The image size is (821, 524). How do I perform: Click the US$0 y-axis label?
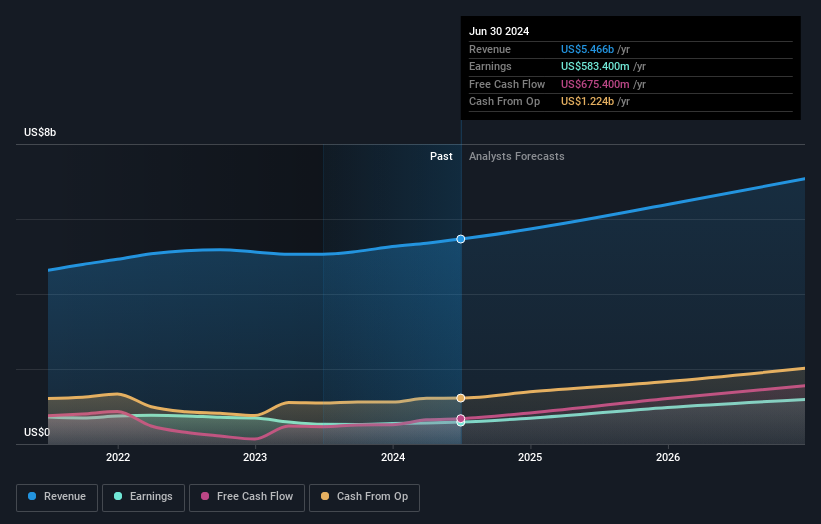click(x=37, y=432)
